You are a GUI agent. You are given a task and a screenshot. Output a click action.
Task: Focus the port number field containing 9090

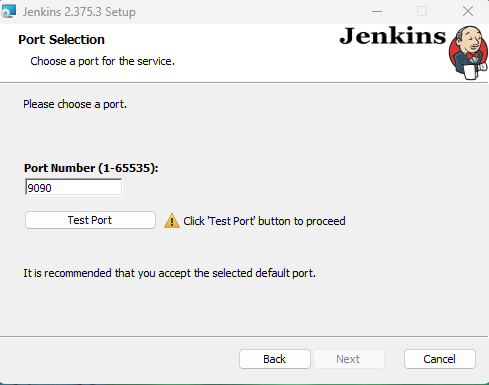click(73, 187)
